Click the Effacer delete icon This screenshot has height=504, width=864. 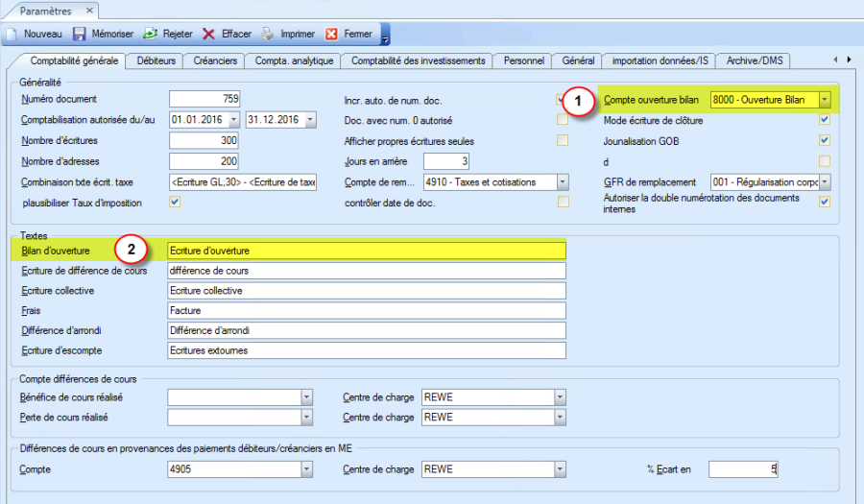(x=209, y=34)
